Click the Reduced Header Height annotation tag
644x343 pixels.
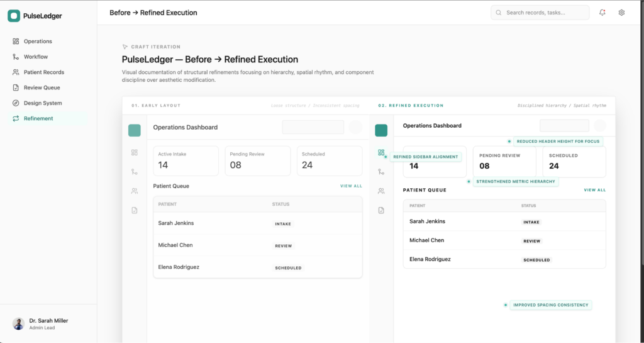point(558,142)
